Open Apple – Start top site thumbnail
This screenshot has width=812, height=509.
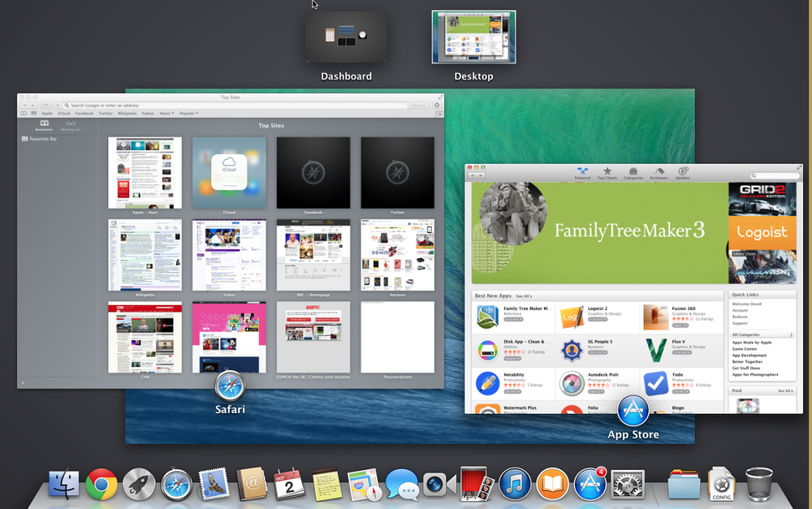(x=145, y=173)
